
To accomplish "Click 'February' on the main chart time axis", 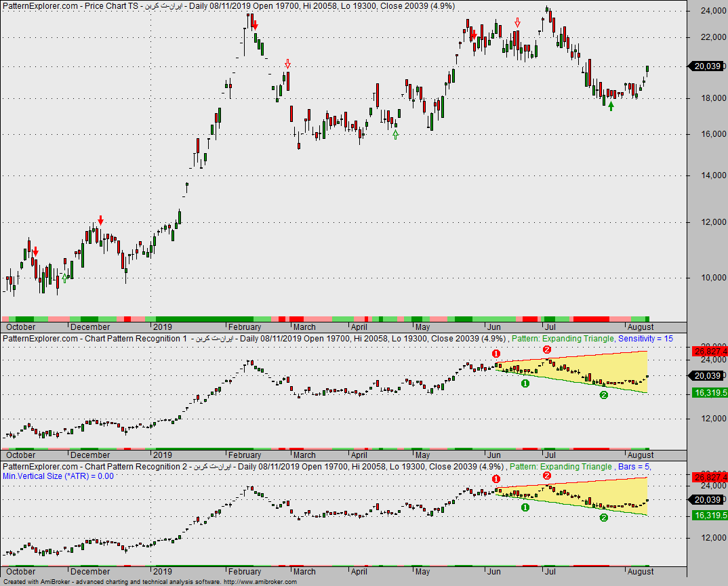I will [245, 327].
